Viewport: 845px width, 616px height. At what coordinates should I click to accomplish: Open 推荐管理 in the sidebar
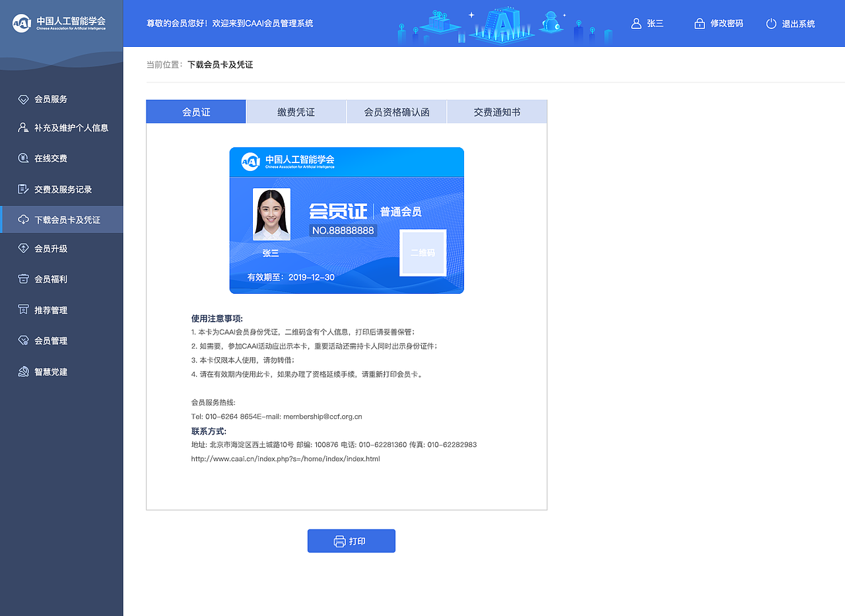tap(23, 310)
